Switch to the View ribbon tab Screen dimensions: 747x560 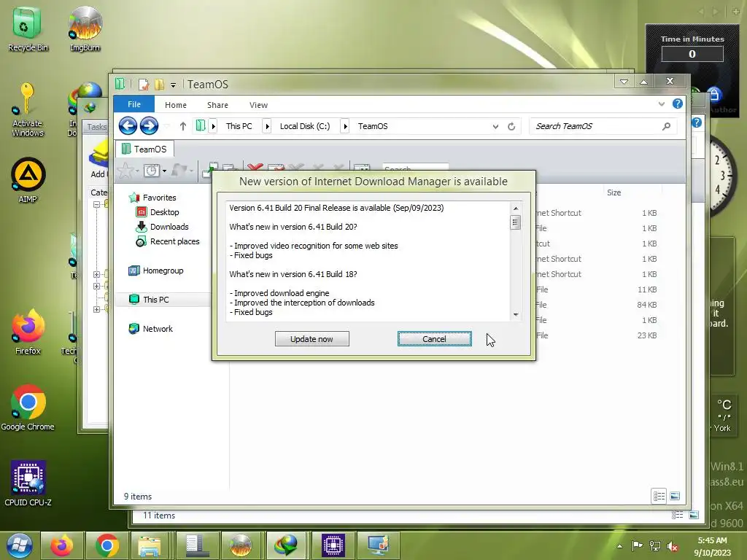click(x=258, y=105)
